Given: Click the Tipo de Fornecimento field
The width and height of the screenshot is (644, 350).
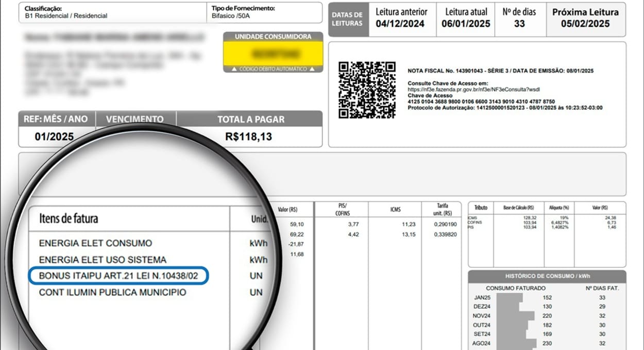Looking at the screenshot, I should point(265,12).
